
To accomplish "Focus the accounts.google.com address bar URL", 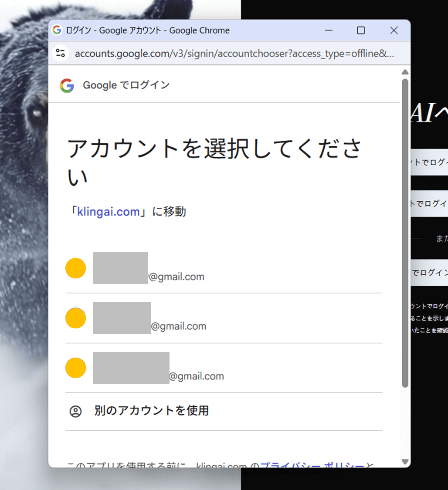I will click(234, 54).
